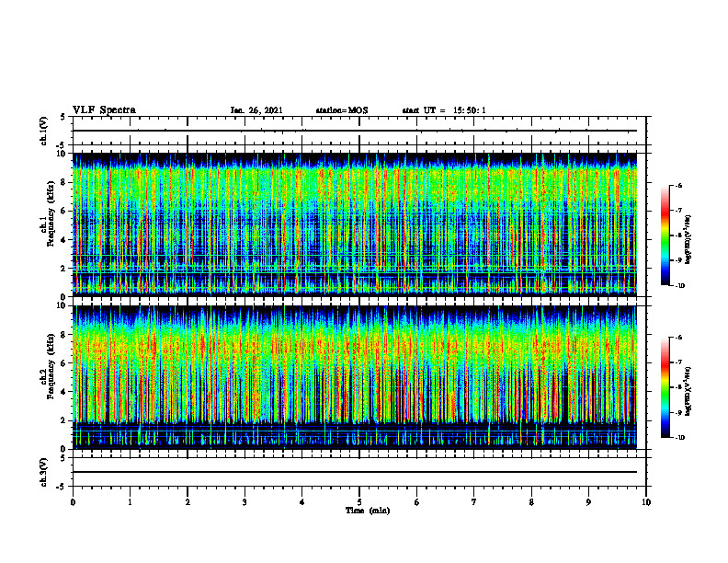Click time axis tick label '7'

(x=474, y=502)
